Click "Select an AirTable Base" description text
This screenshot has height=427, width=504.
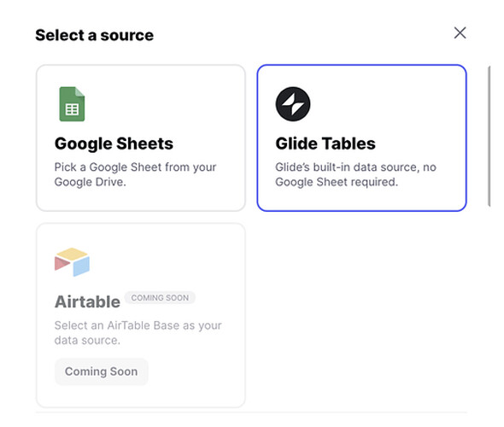138,332
